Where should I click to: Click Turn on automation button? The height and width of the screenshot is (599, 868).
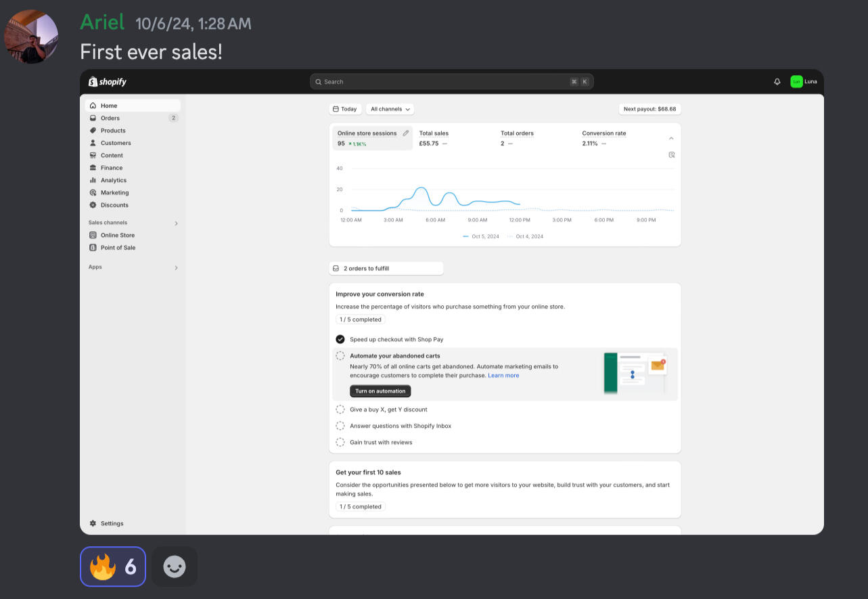tap(380, 391)
